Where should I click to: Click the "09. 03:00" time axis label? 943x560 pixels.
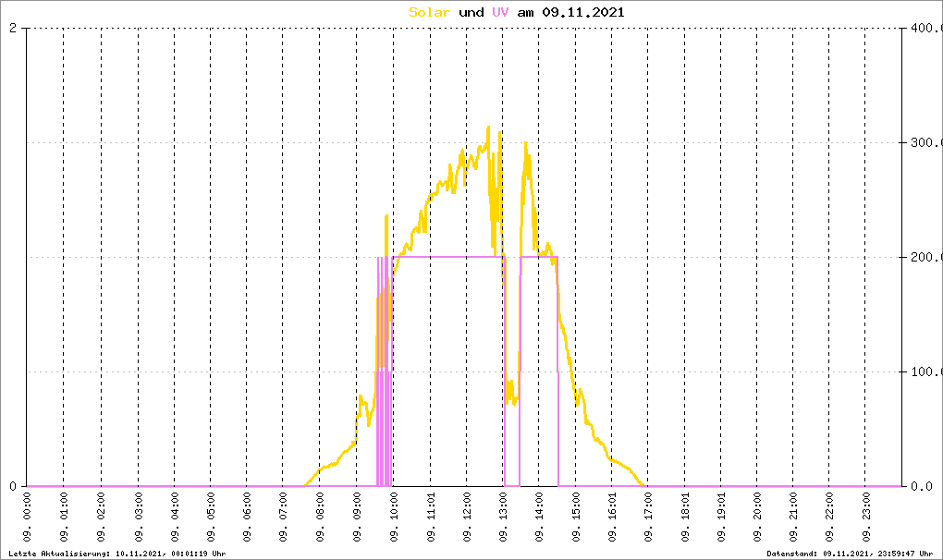[139, 517]
